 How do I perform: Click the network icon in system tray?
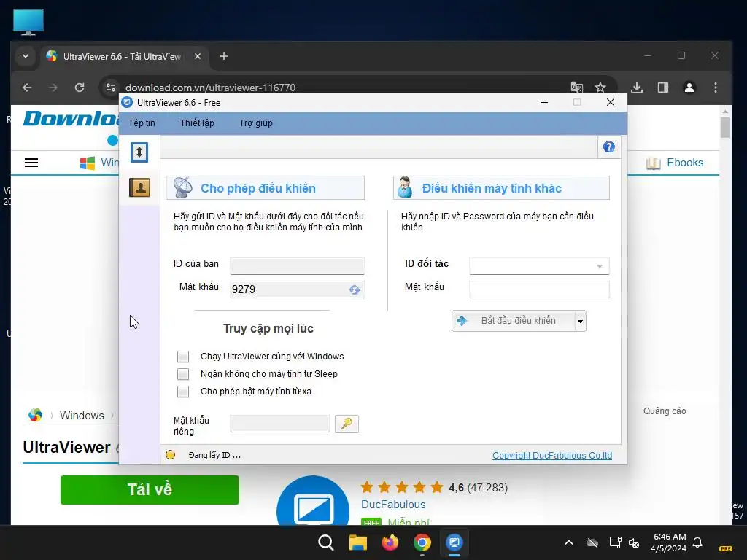(615, 542)
